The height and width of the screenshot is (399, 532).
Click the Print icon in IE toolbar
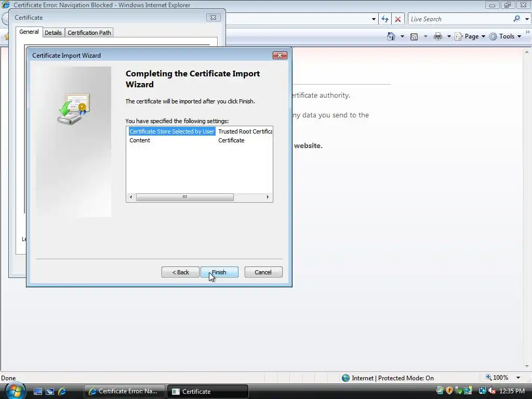coord(438,36)
